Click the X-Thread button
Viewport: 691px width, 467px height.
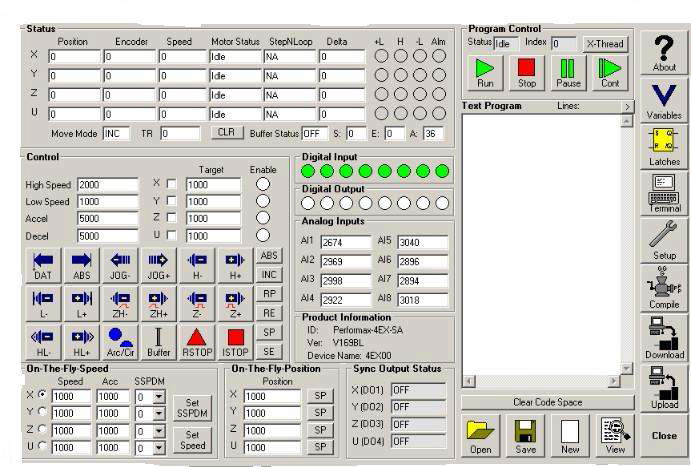pos(605,44)
